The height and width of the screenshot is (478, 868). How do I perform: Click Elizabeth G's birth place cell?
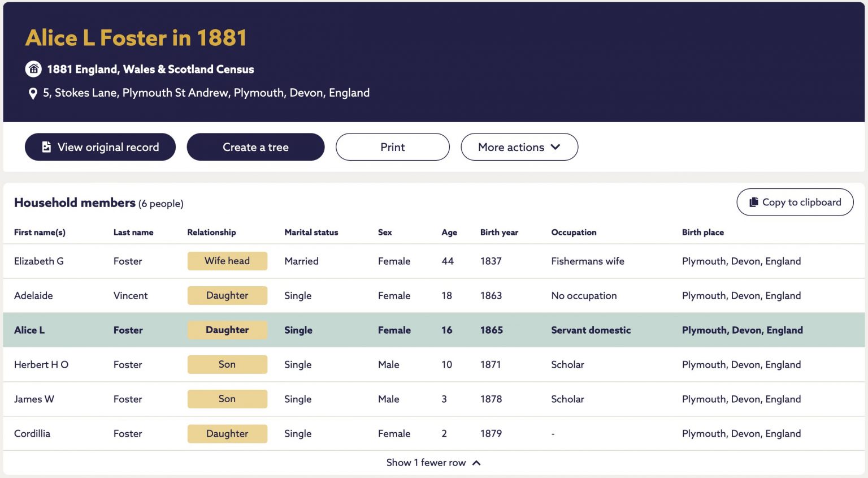click(741, 261)
